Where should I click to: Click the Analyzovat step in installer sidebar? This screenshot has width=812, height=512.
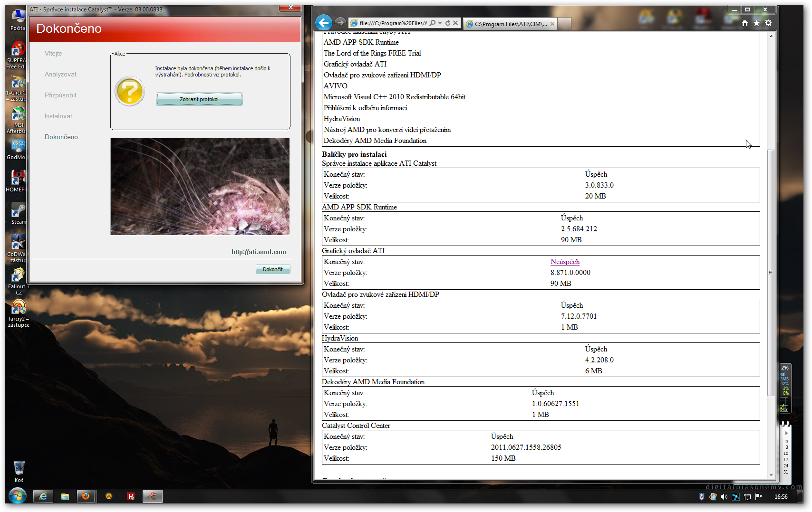60,75
